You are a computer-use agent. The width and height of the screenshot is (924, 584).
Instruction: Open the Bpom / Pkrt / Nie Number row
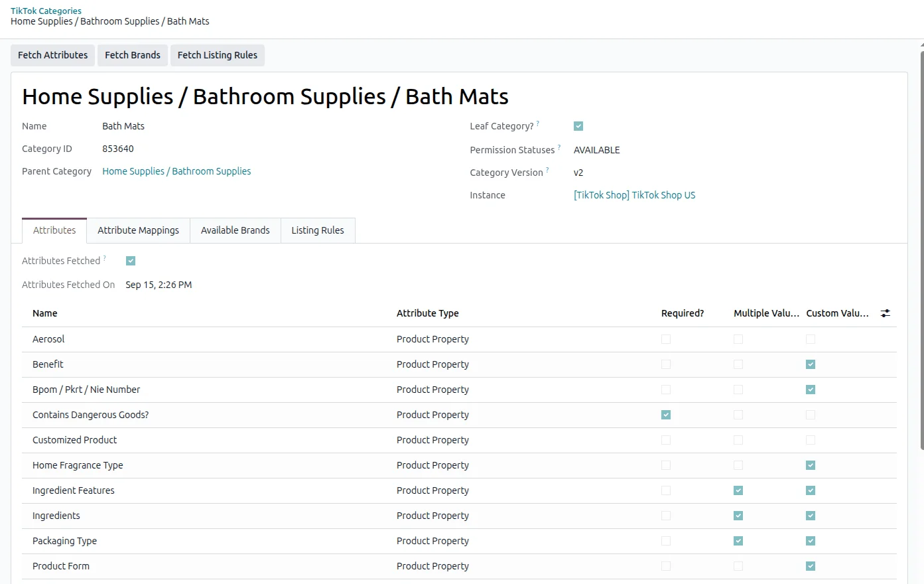click(x=459, y=390)
